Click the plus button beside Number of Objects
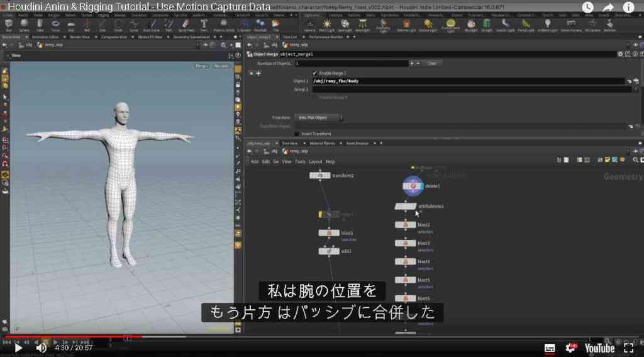Viewport: 644px width, 357px height. tap(412, 64)
